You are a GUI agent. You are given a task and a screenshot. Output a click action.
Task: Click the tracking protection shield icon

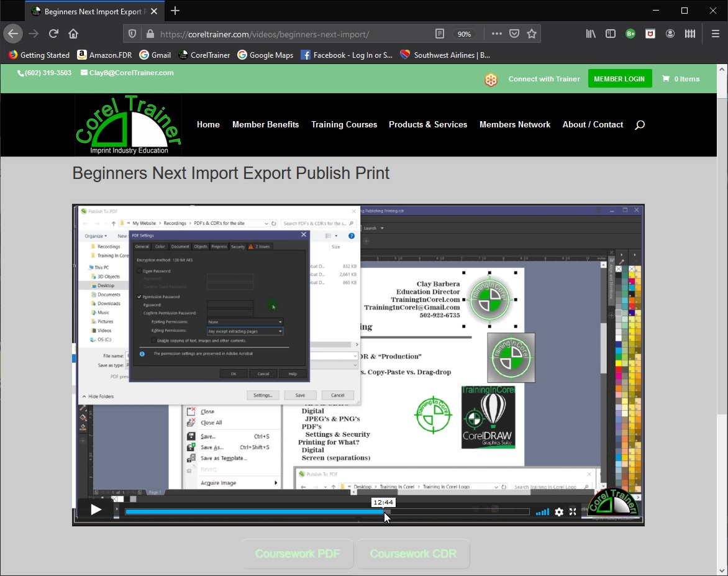click(132, 34)
